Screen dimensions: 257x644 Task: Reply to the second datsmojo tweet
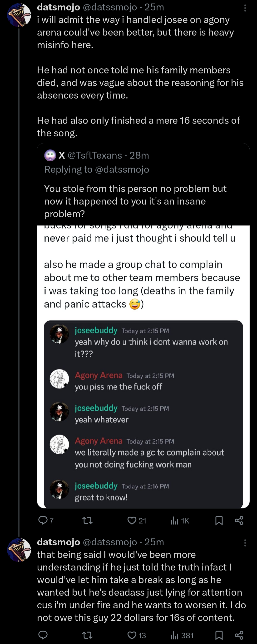(43, 635)
